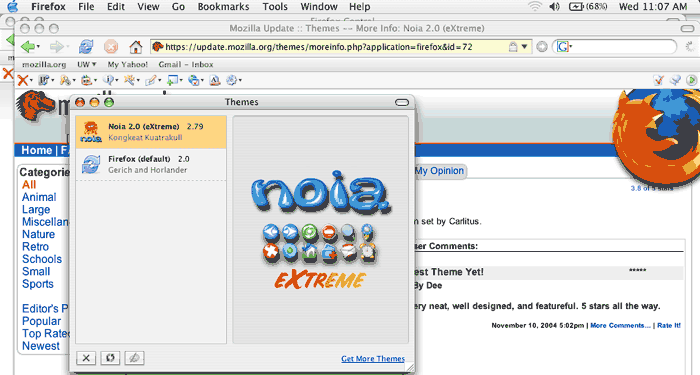700x375 pixels.
Task: Open the Google search engine dropdown
Action: (564, 46)
